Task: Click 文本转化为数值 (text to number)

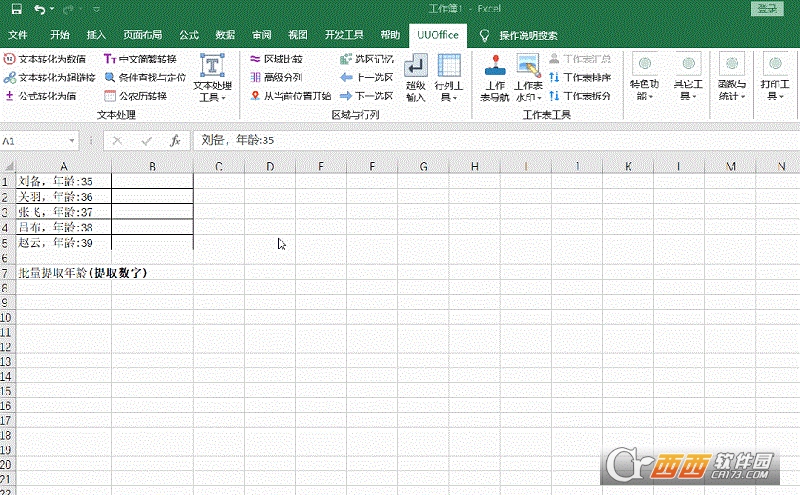Action: point(44,59)
